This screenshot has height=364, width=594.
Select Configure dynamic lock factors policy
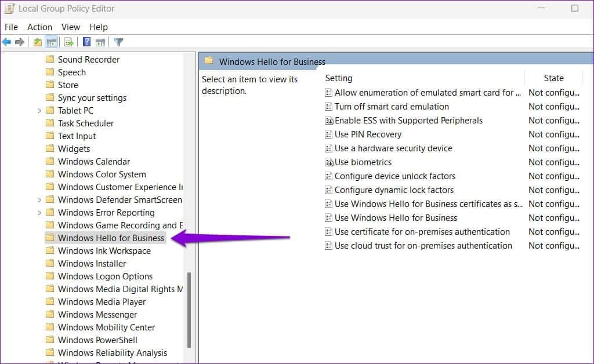[394, 190]
